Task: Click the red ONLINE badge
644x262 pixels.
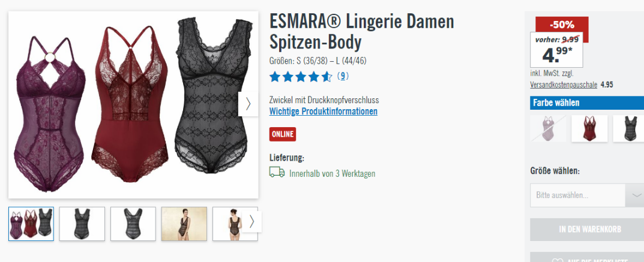Action: [x=283, y=134]
